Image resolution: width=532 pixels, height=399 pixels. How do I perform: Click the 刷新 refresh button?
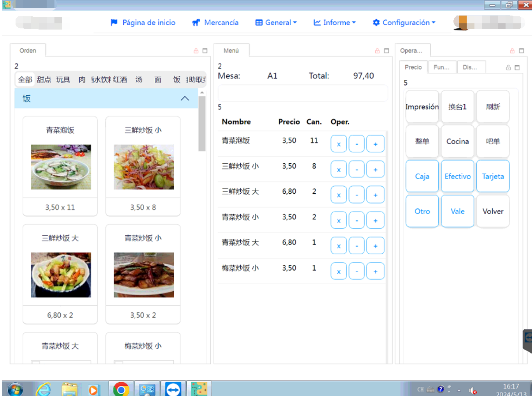(493, 107)
